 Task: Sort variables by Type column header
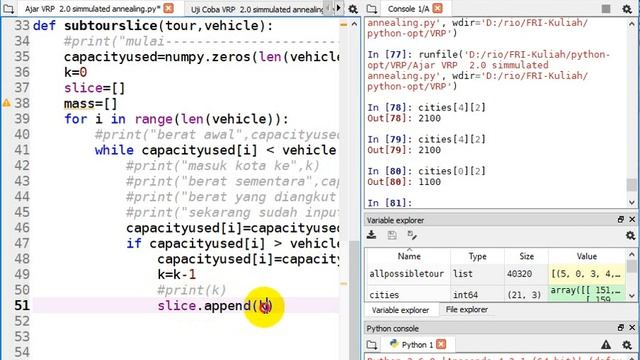(x=477, y=256)
